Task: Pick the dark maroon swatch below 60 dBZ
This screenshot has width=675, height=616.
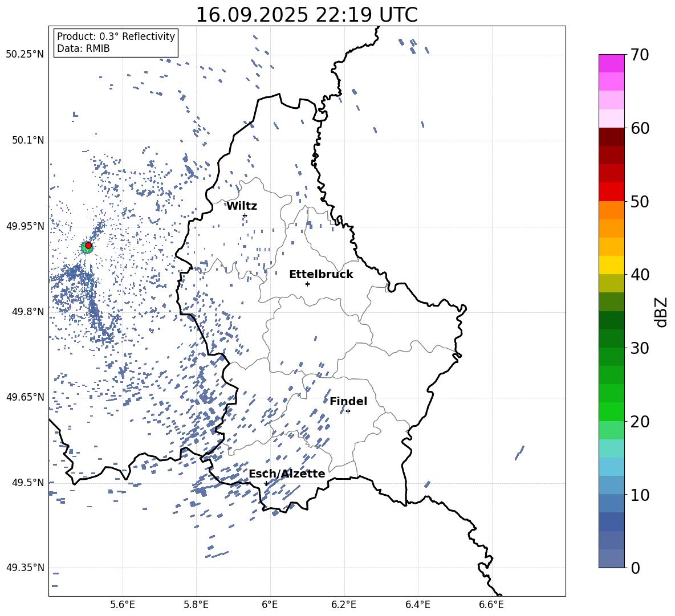Action: pos(612,137)
